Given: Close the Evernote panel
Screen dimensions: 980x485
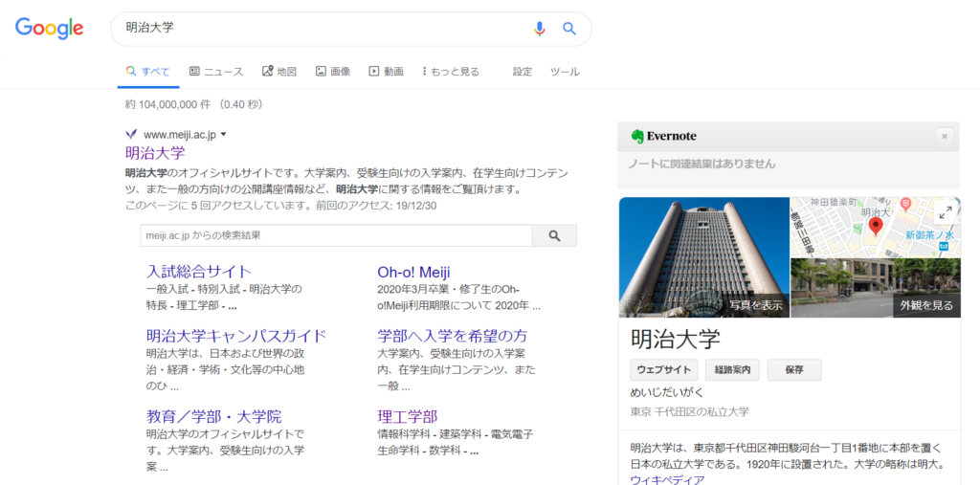Looking at the screenshot, I should click(x=945, y=136).
